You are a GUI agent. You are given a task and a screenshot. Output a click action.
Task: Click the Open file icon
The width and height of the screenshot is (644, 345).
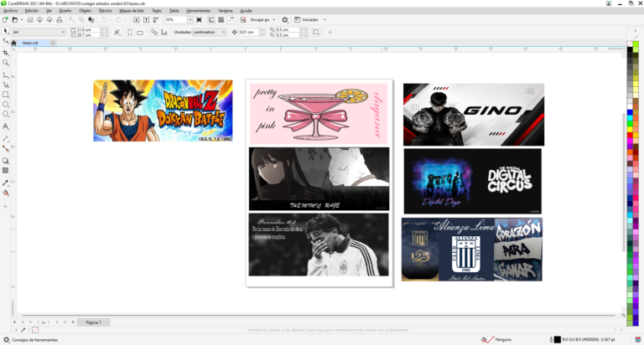[x=15, y=20]
